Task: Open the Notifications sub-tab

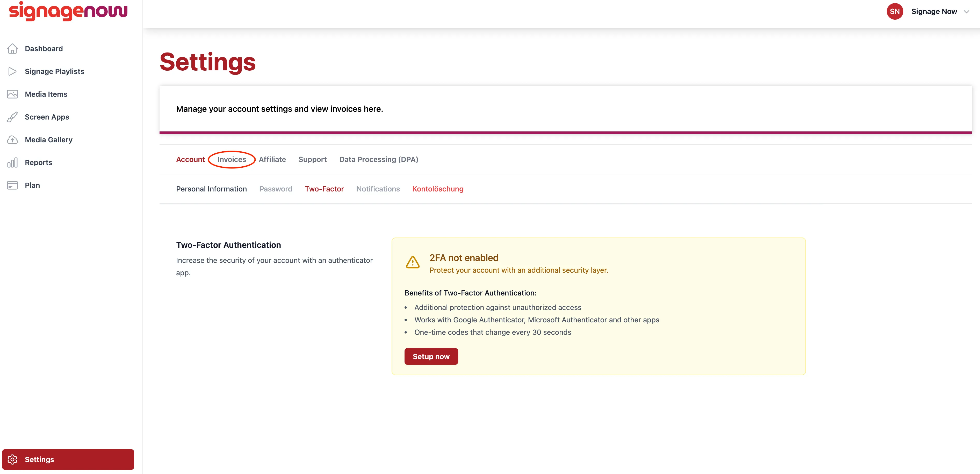Action: click(378, 189)
